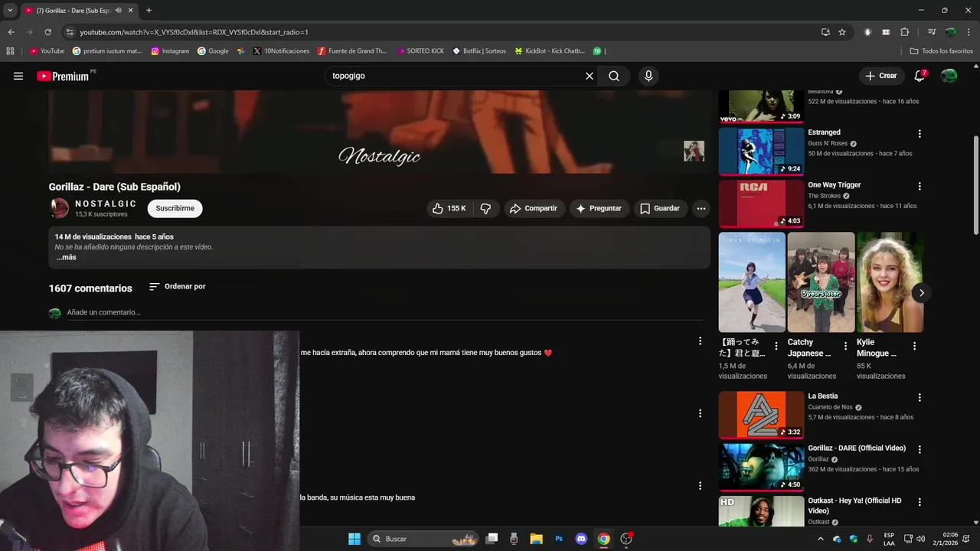The width and height of the screenshot is (980, 551).
Task: Run search with the magnifier button
Action: (614, 76)
